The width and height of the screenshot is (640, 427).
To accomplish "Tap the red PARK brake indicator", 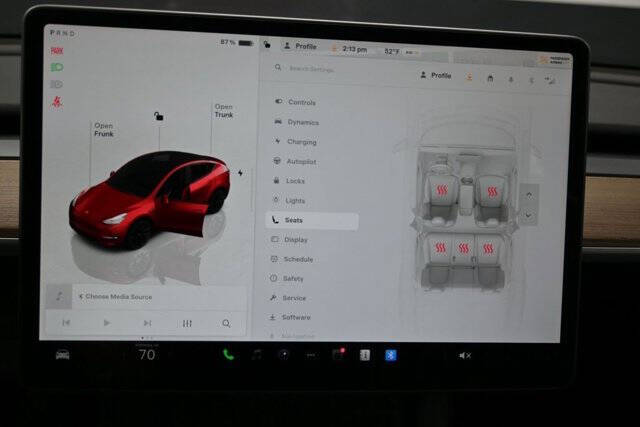I will [x=57, y=51].
